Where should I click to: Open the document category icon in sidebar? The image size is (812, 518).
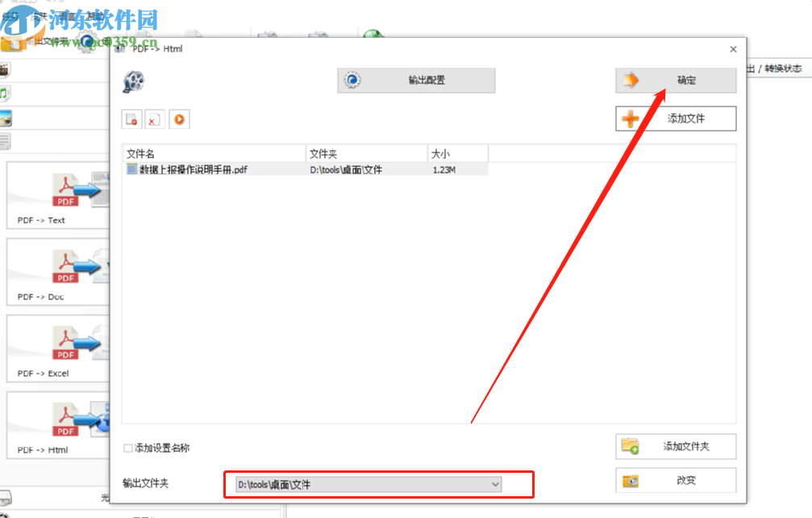coord(5,141)
